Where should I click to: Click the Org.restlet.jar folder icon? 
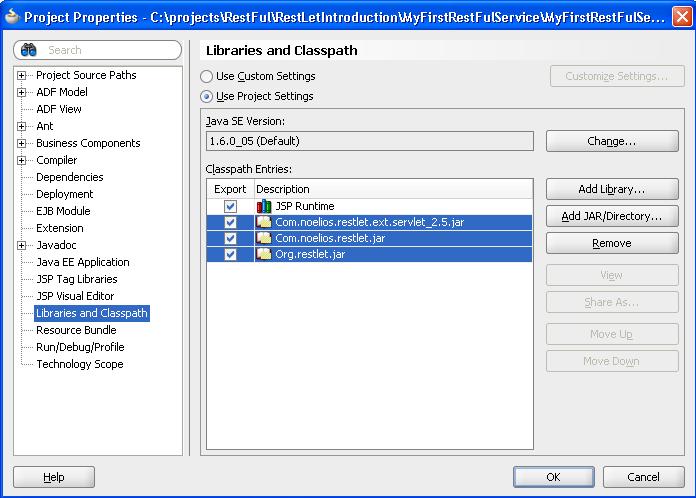[x=264, y=254]
